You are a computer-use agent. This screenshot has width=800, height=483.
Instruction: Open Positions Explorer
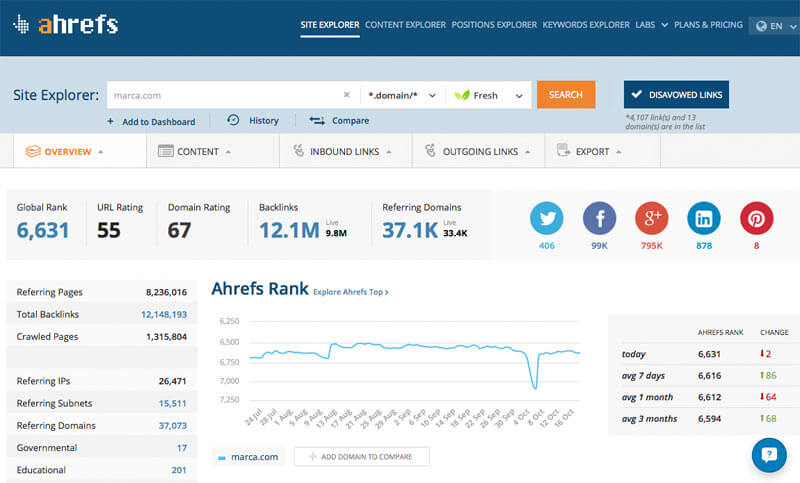click(x=494, y=24)
